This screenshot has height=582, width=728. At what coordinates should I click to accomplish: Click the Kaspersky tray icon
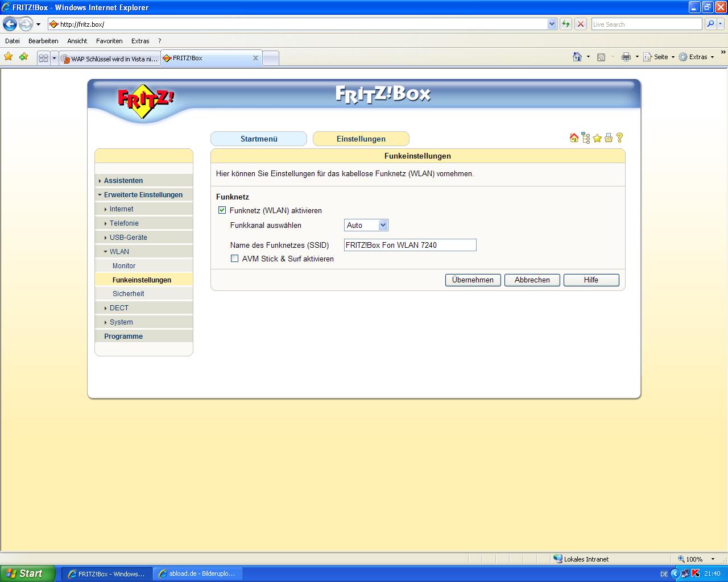coord(696,573)
